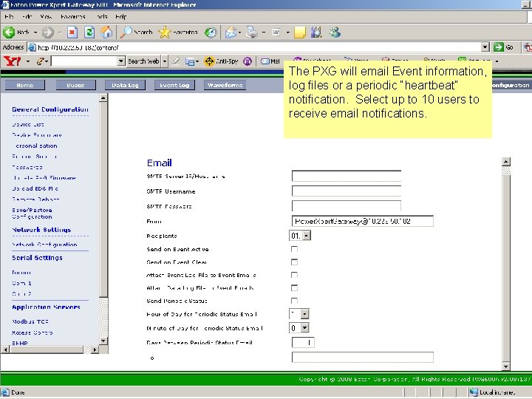Click Days Between Periodic Status Email field
This screenshot has height=399, width=532.
click(303, 343)
